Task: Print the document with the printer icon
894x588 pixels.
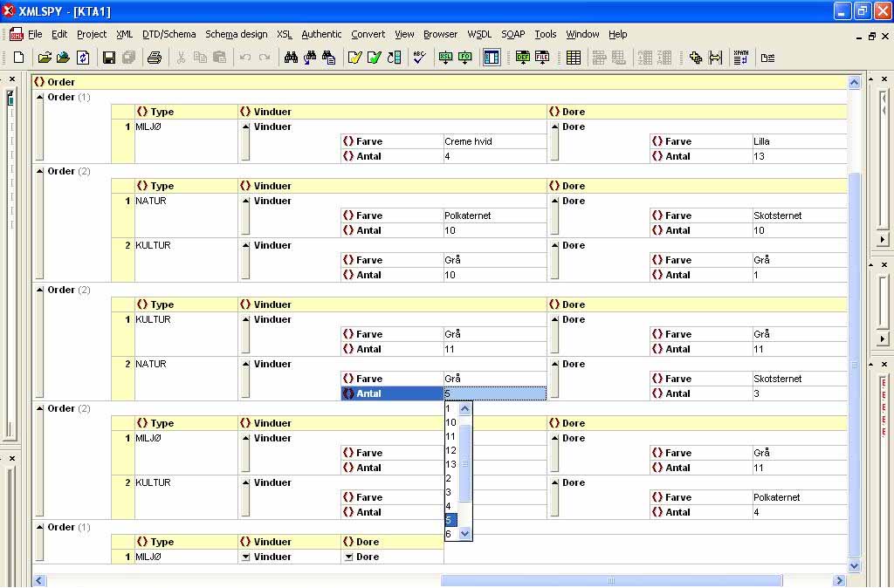Action: coord(155,58)
